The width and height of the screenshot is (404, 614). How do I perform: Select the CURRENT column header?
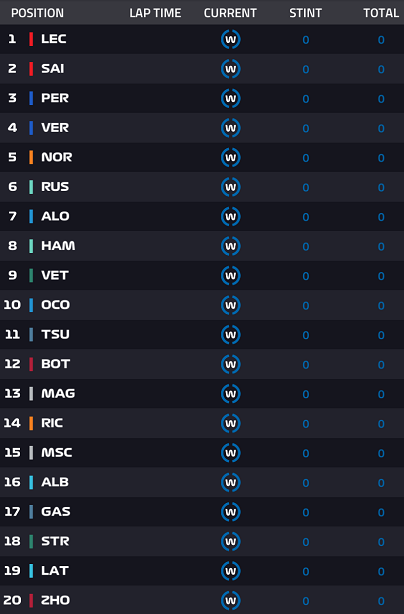pyautogui.click(x=230, y=13)
